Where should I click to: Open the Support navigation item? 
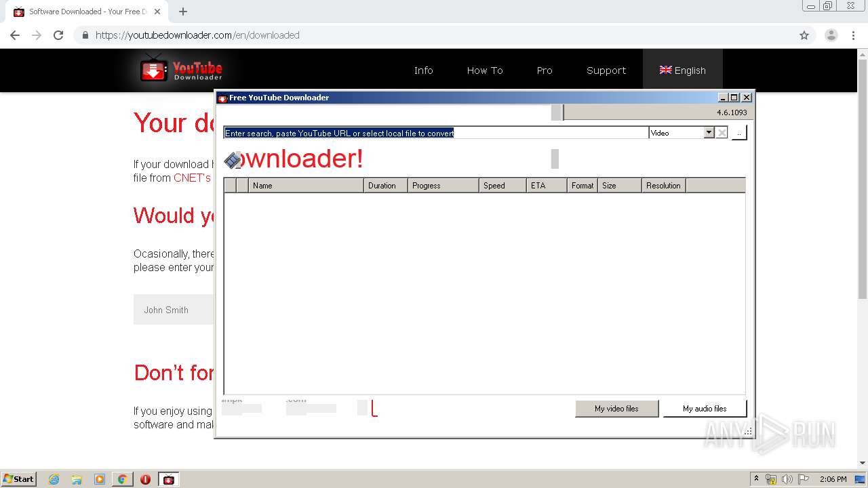click(606, 70)
